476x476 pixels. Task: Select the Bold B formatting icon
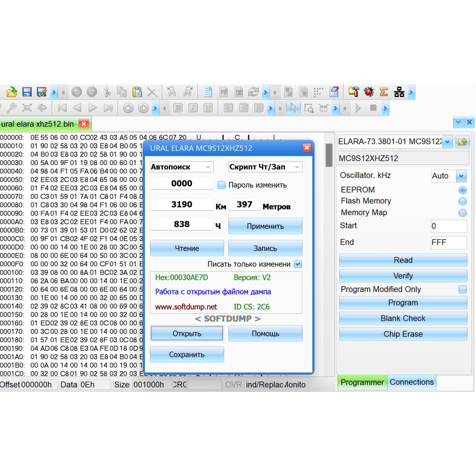(178, 108)
